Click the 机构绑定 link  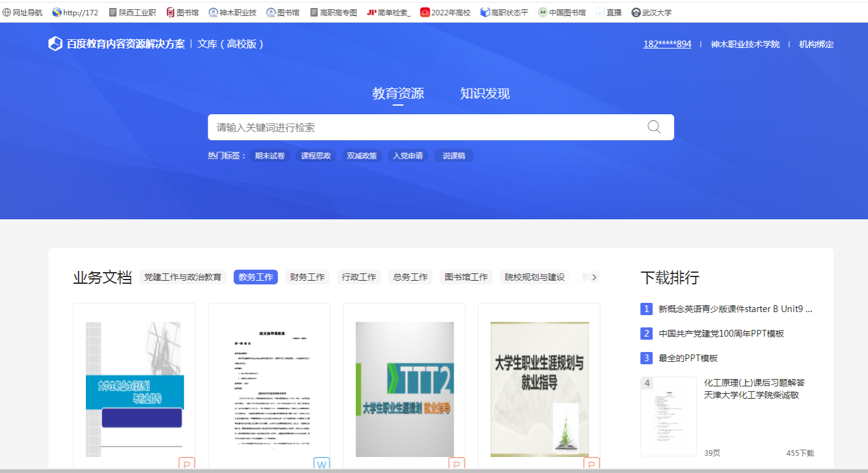[816, 44]
